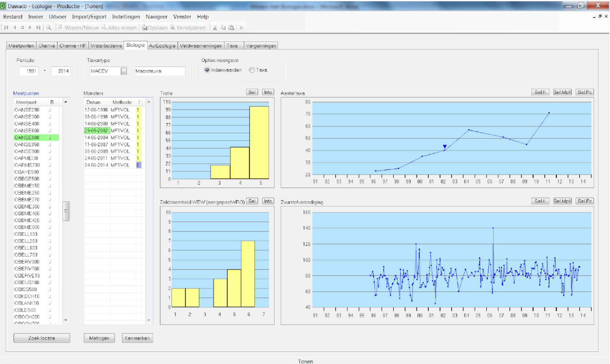Viewport: 610px width, 364px height.
Task: Open taxontype picker ellipsis button
Action: point(124,71)
